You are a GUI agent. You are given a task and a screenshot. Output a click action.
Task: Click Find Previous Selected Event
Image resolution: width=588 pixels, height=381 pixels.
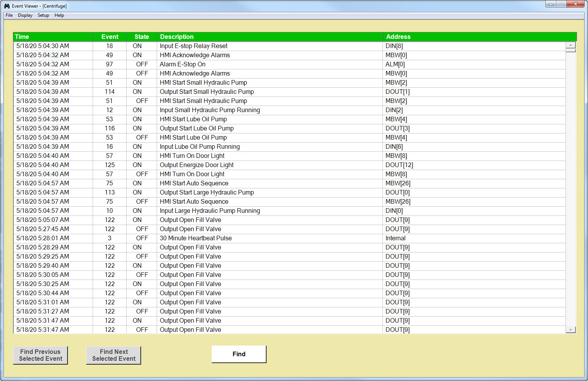click(x=40, y=355)
